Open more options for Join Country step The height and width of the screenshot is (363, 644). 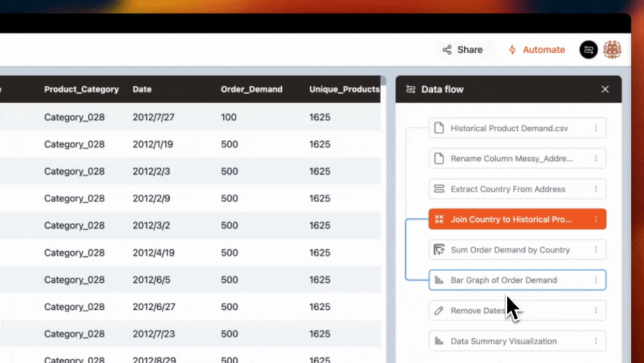point(596,219)
